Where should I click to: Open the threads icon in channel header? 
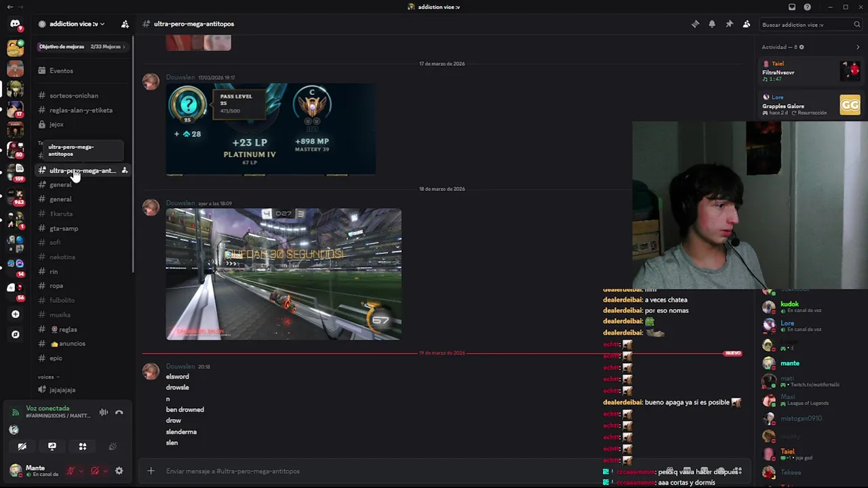(695, 24)
